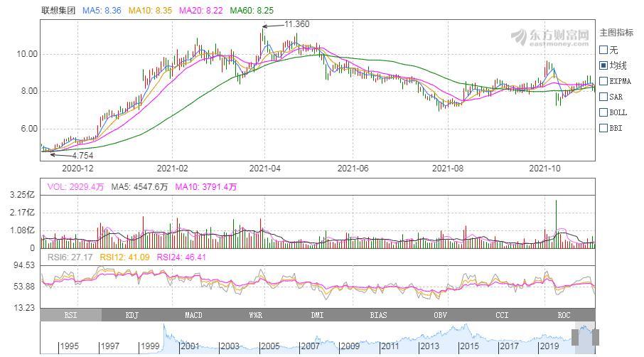Click the MA60: 8.25 legend value

point(252,10)
